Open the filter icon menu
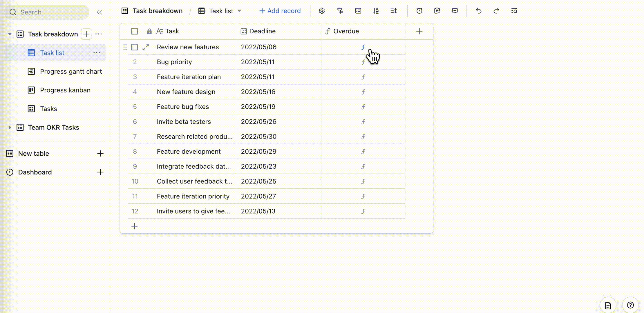The width and height of the screenshot is (644, 313). click(340, 11)
